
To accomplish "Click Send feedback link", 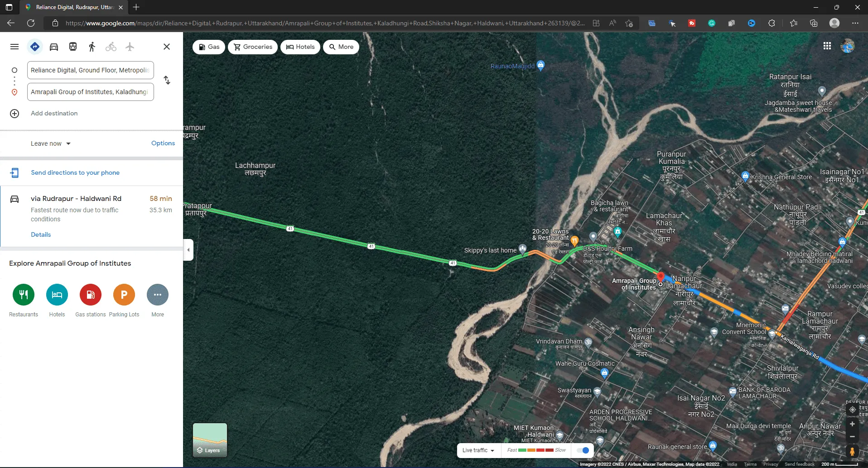I will pyautogui.click(x=800, y=464).
